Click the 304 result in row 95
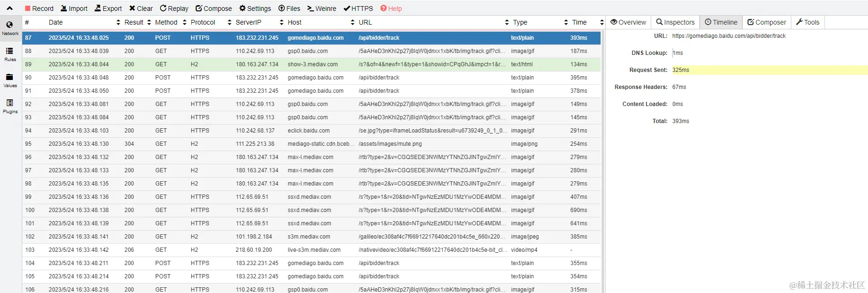This screenshot has height=293, width=868. (129, 144)
